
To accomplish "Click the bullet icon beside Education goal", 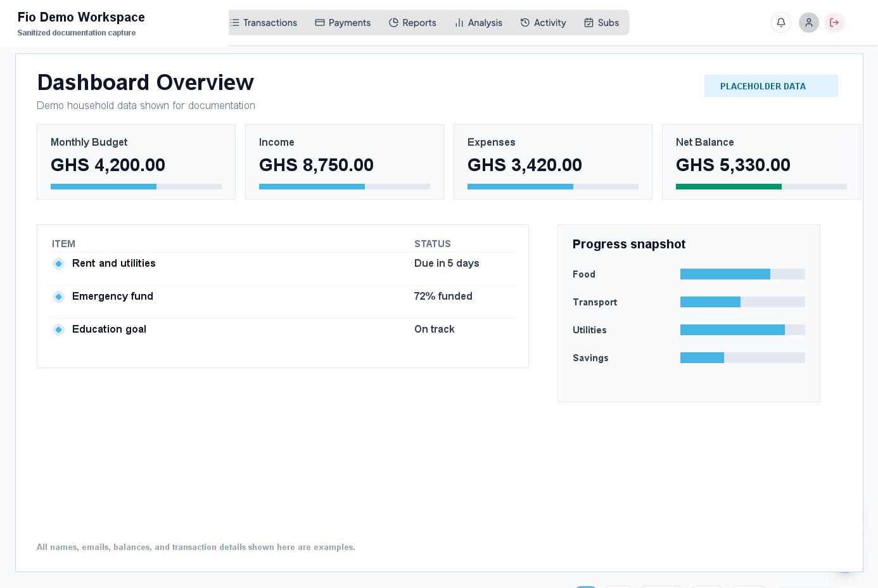I will coord(58,329).
